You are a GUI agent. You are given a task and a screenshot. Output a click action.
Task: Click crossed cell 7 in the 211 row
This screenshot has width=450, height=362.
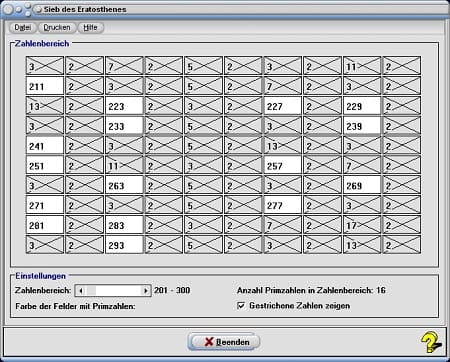[283, 86]
